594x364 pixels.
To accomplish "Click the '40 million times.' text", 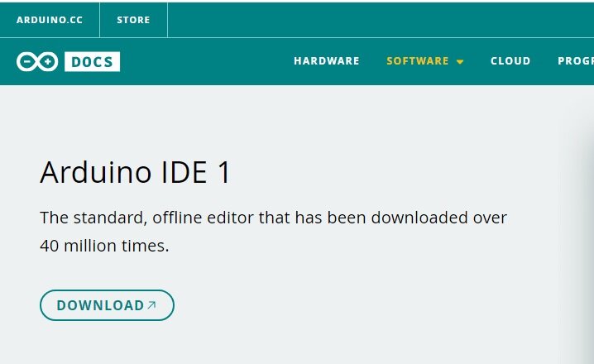I will tap(104, 246).
